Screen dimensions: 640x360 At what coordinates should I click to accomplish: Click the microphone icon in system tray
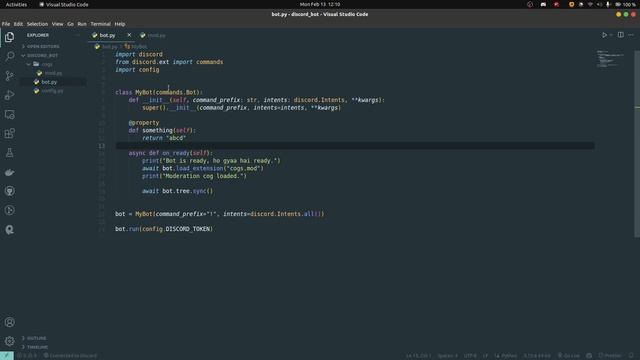[x=608, y=4]
